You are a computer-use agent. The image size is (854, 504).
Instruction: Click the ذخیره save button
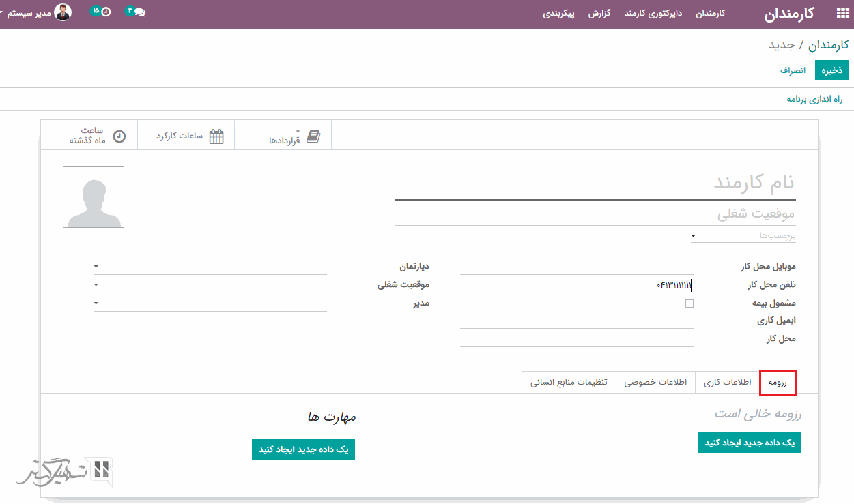(831, 70)
